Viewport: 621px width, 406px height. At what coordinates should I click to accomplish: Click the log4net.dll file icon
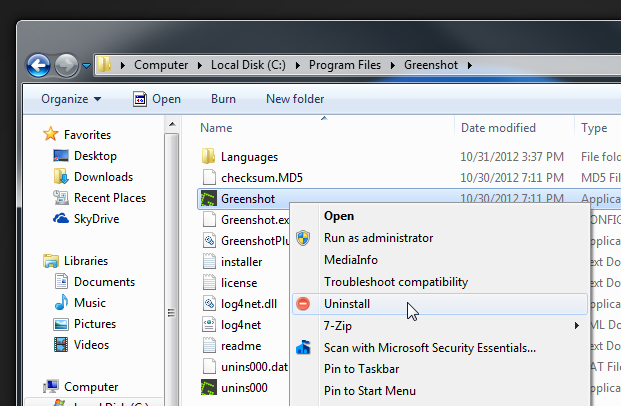click(209, 303)
